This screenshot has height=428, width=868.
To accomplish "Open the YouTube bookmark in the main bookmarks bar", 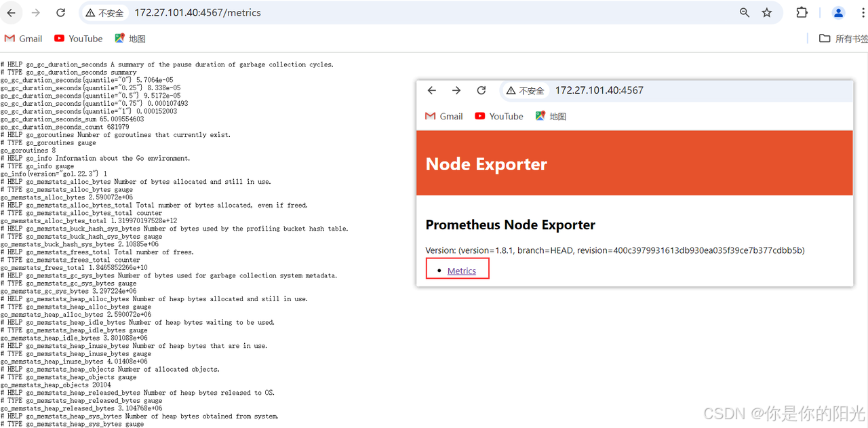I will click(79, 39).
